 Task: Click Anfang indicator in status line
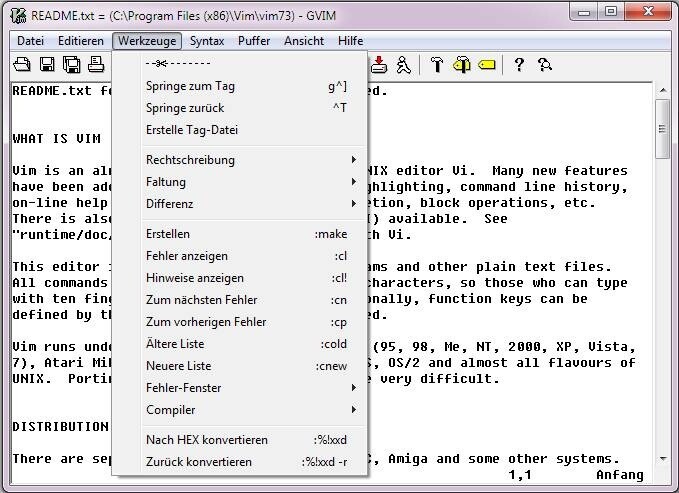620,475
